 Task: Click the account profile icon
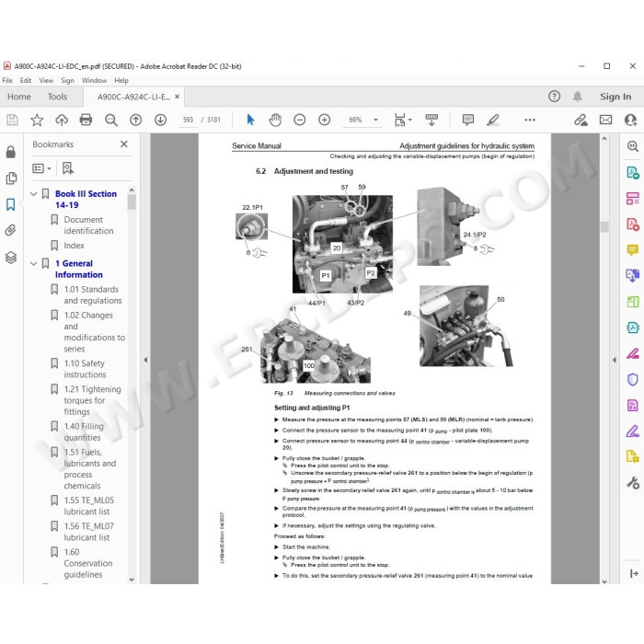pyautogui.click(x=630, y=120)
